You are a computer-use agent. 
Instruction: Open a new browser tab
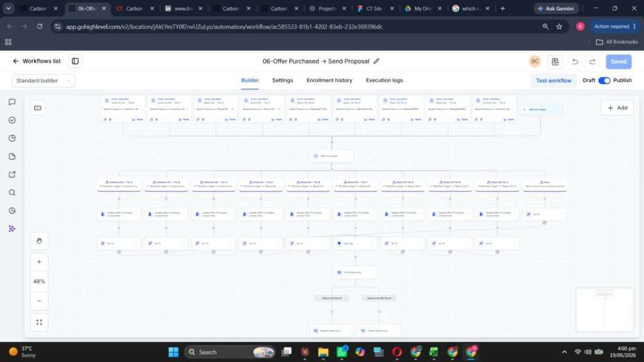click(502, 8)
